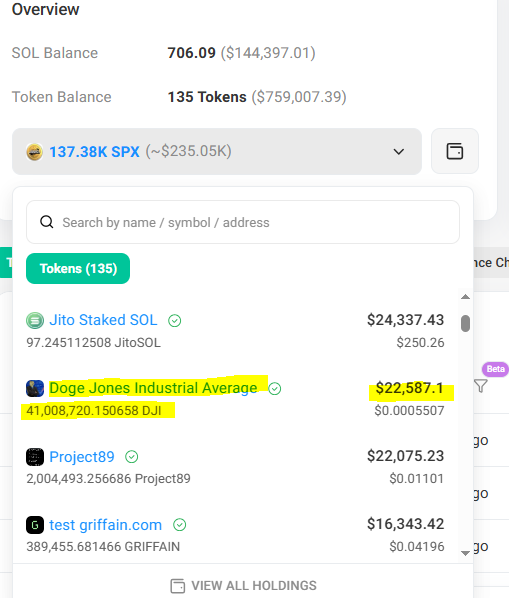Screen dimensions: 509x598
Task: Click the magnifier search icon
Action: coord(47,222)
